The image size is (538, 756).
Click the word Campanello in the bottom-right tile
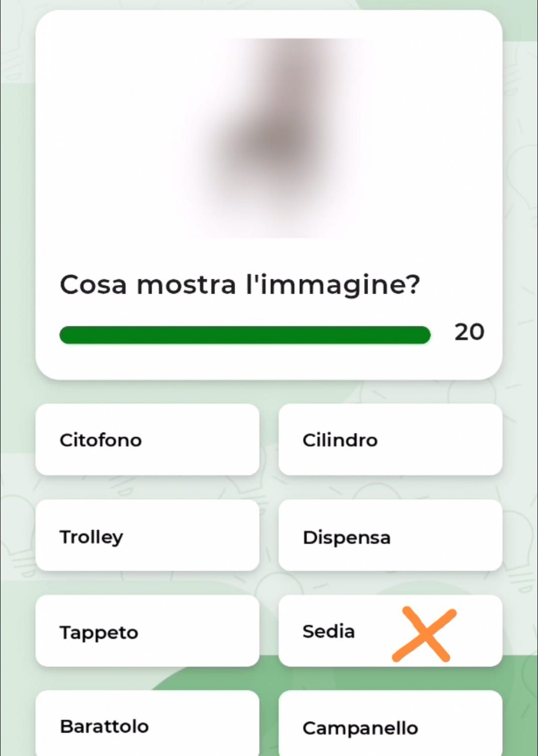click(360, 728)
